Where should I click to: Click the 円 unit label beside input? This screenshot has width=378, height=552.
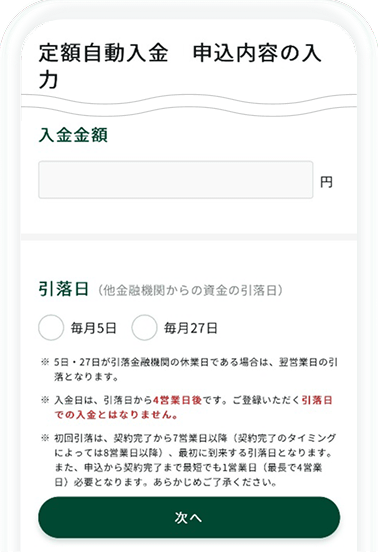326,182
